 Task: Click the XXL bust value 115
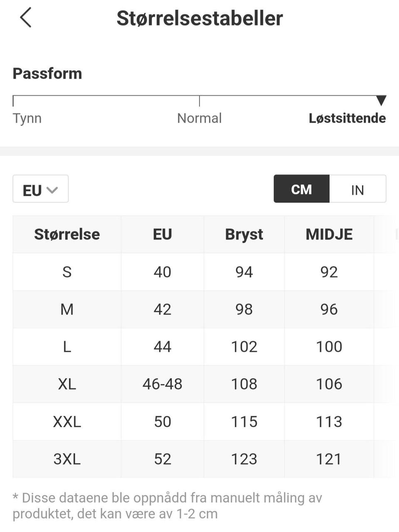[x=244, y=422]
